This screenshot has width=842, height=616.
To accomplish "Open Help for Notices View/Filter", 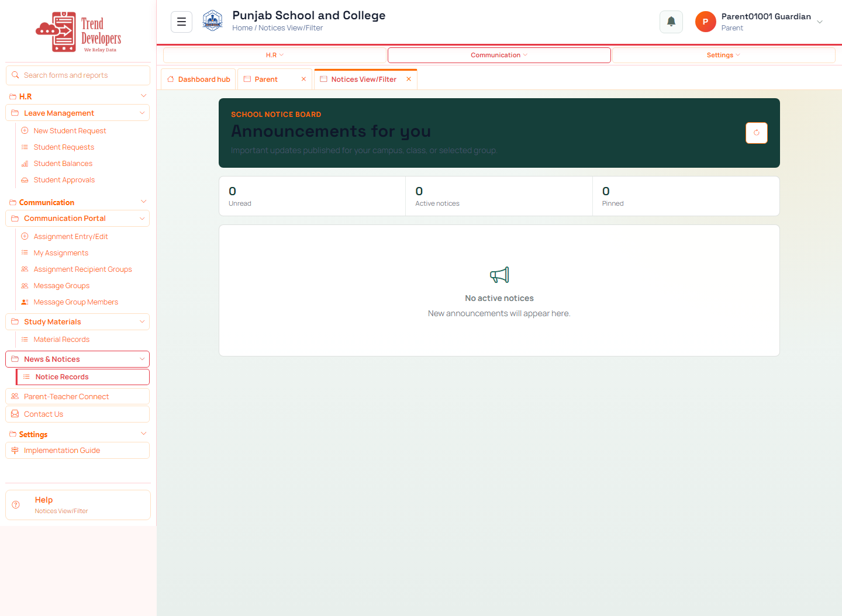I will coord(78,505).
